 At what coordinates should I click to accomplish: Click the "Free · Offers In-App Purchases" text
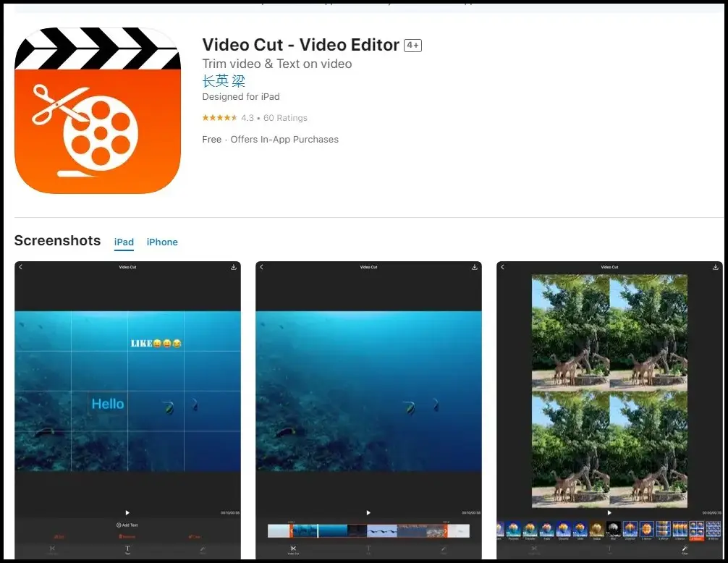[x=270, y=140]
